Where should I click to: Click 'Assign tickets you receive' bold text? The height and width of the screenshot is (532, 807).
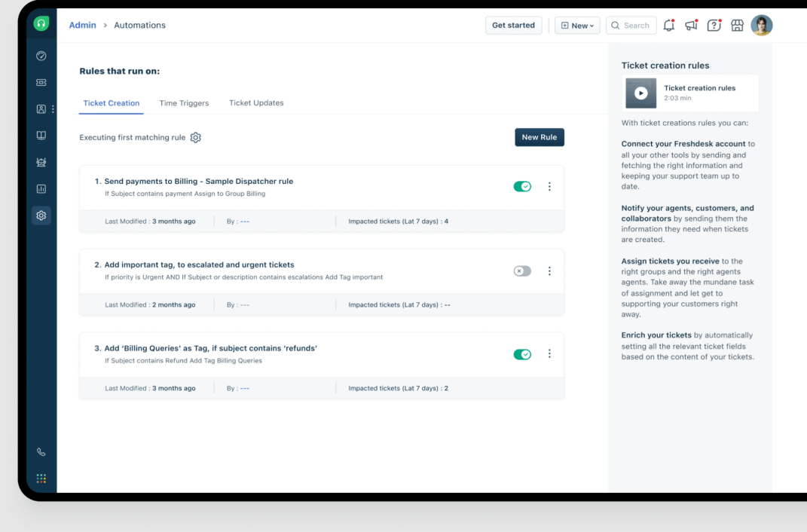[x=670, y=261]
